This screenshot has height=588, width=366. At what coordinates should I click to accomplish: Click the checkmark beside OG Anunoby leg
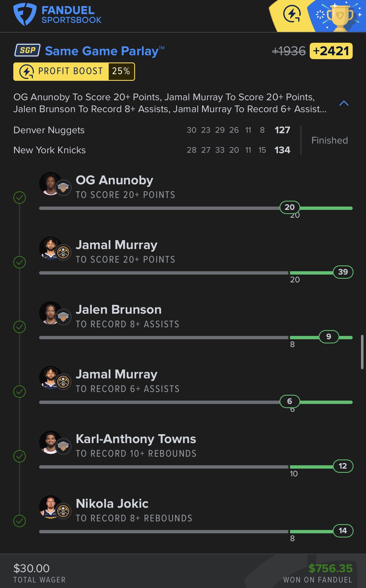pyautogui.click(x=20, y=198)
